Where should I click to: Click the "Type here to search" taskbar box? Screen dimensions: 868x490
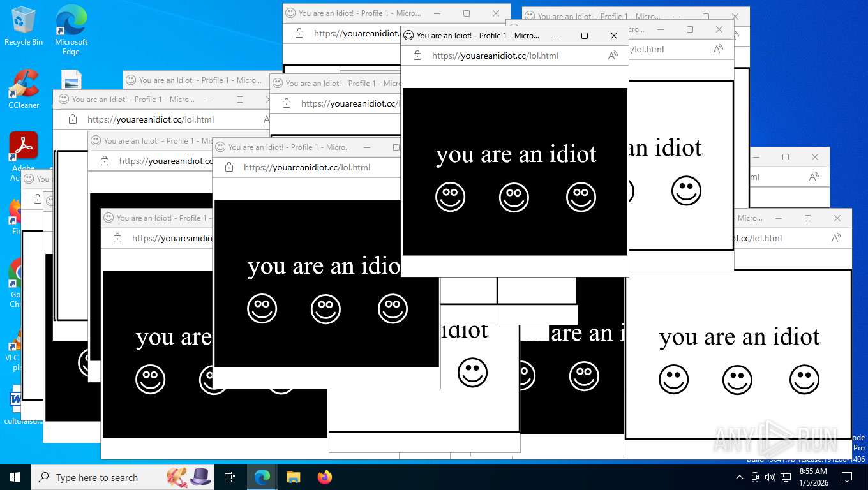[x=123, y=477]
